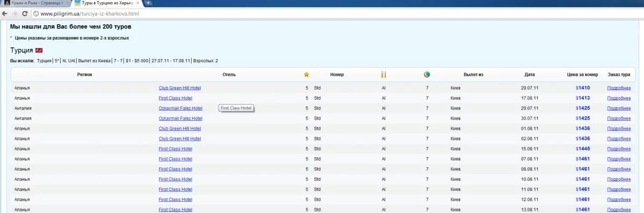Click the Turkey flag icon beside Турция

pos(39,50)
